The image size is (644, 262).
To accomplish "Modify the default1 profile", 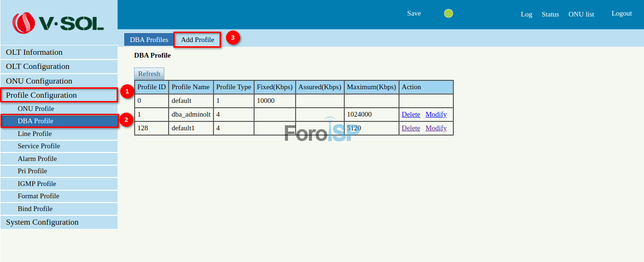I will (436, 128).
